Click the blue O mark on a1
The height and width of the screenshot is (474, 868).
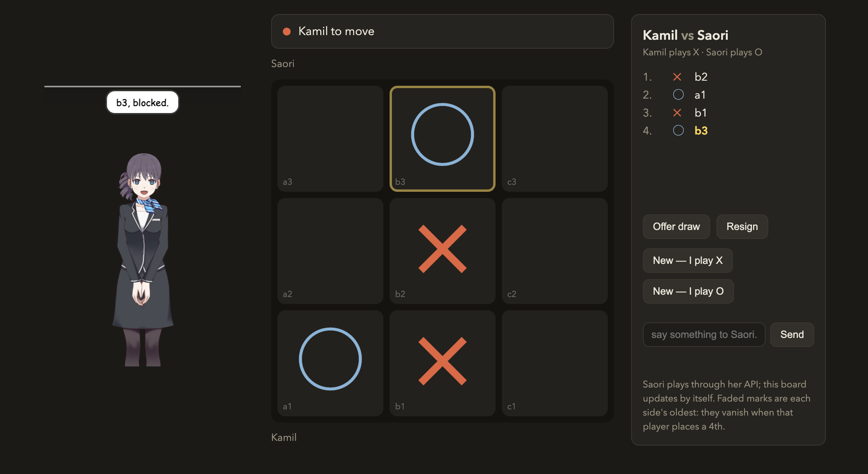pyautogui.click(x=330, y=359)
